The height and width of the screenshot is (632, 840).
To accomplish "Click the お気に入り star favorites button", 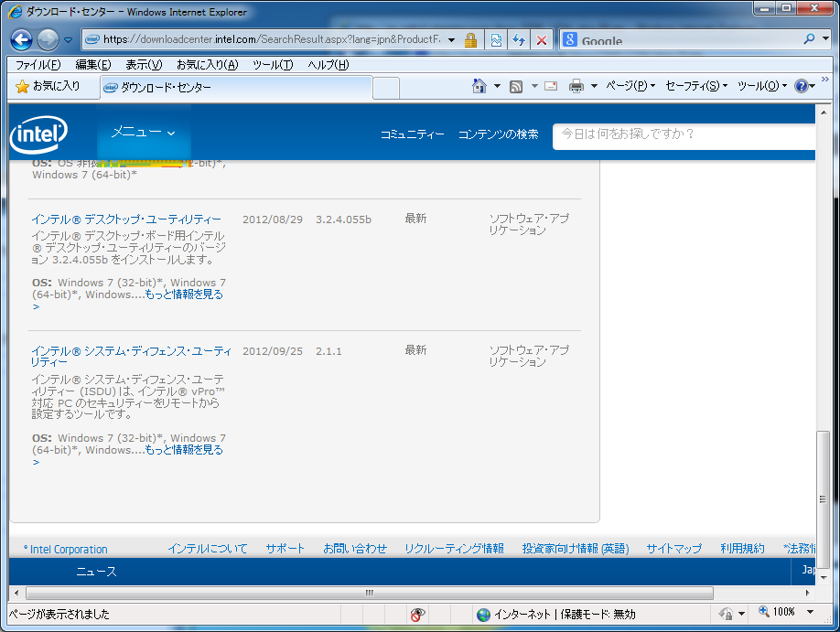I will [x=48, y=86].
